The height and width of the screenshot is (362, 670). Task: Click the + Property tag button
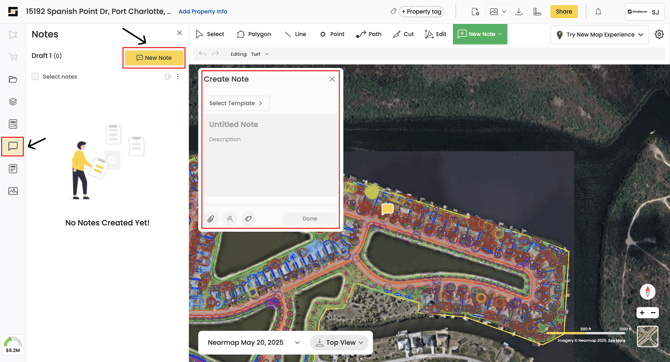[x=421, y=12]
